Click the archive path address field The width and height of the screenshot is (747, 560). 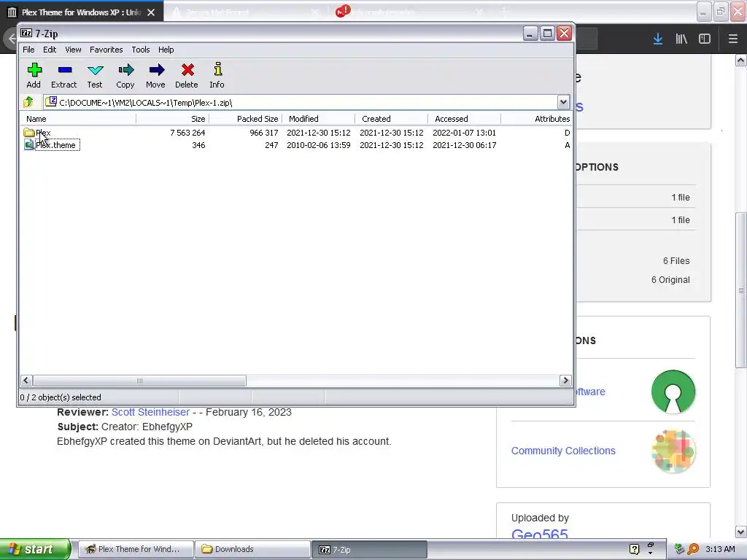point(300,102)
